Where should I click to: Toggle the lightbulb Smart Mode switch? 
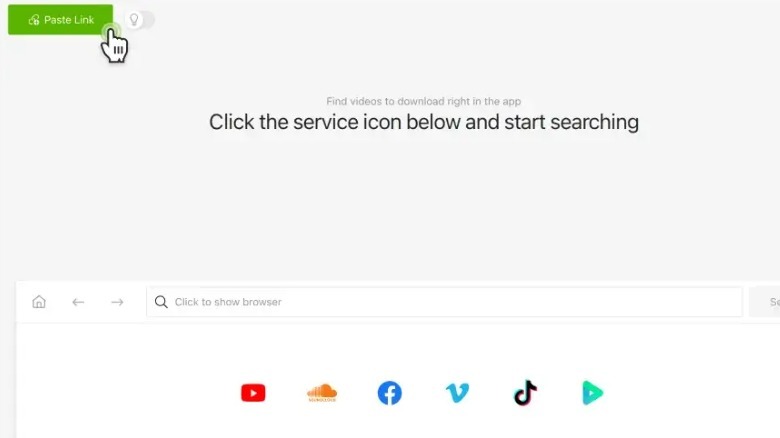[x=139, y=20]
